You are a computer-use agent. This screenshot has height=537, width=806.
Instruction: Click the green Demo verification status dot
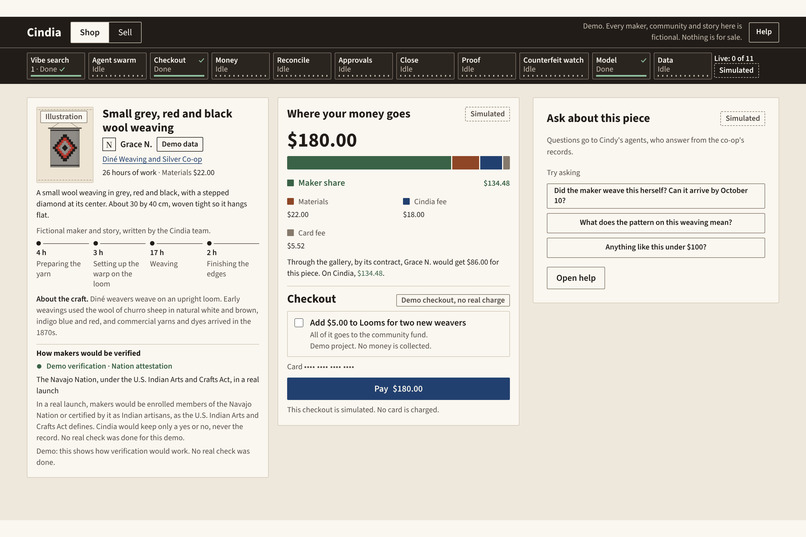tap(39, 366)
